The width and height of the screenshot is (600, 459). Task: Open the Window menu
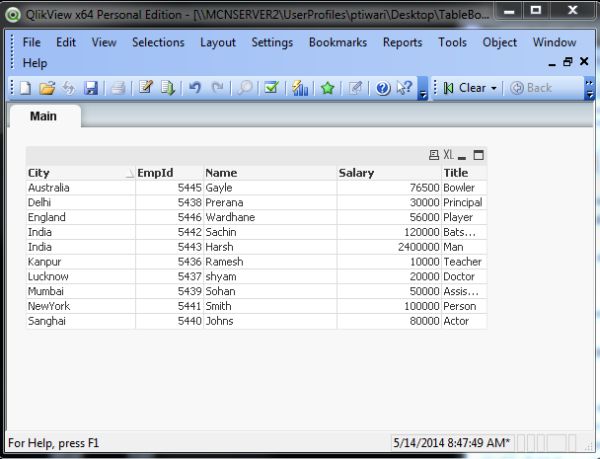coord(554,42)
